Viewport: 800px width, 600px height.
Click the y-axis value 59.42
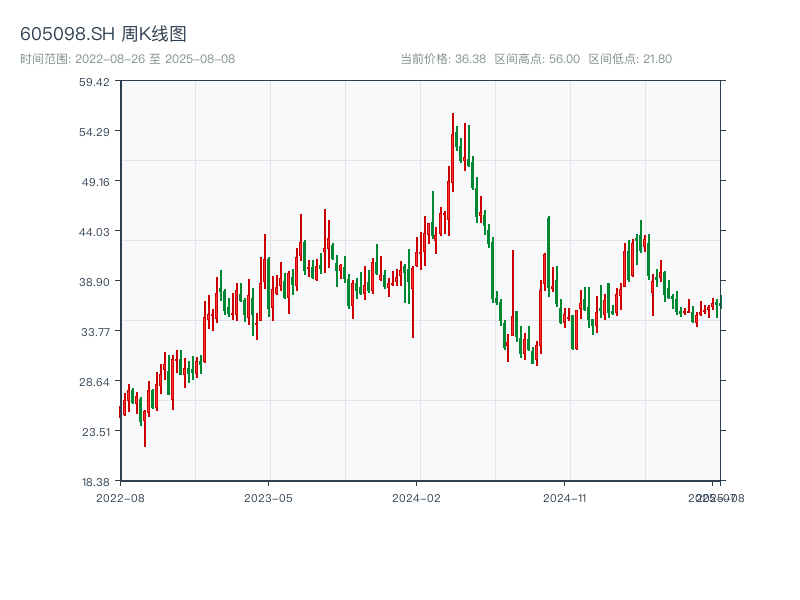(x=94, y=82)
